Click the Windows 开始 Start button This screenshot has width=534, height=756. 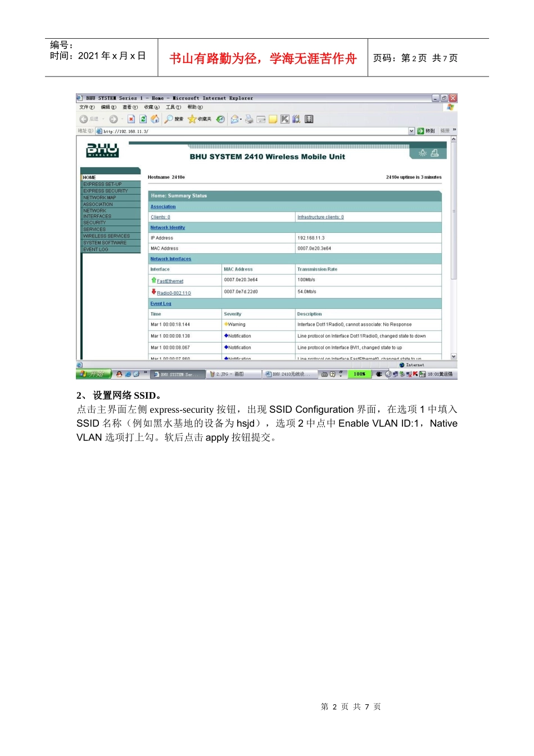[x=94, y=374]
